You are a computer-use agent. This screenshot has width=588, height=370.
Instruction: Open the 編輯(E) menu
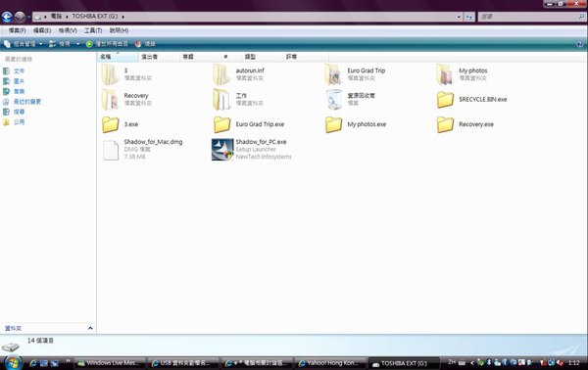coord(42,30)
